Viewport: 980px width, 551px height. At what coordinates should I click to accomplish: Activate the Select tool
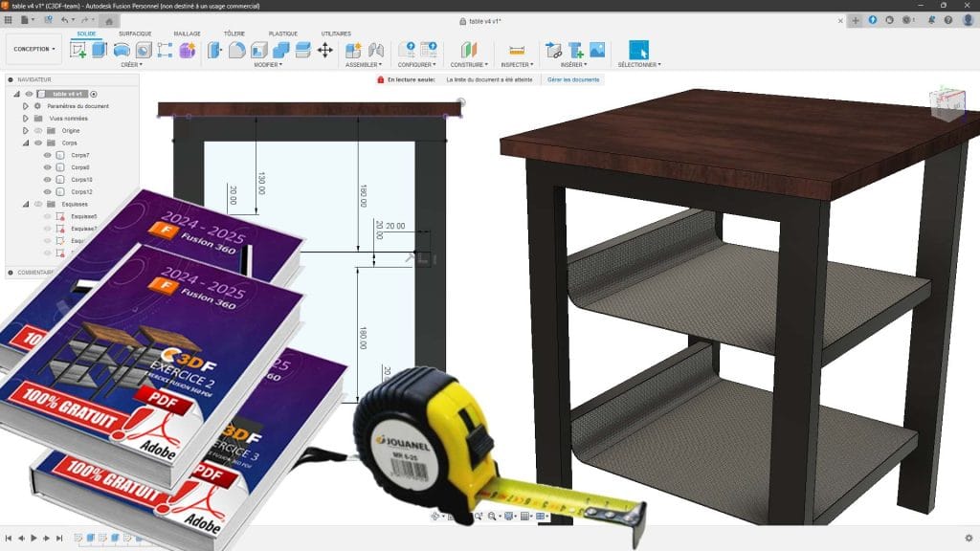click(638, 50)
